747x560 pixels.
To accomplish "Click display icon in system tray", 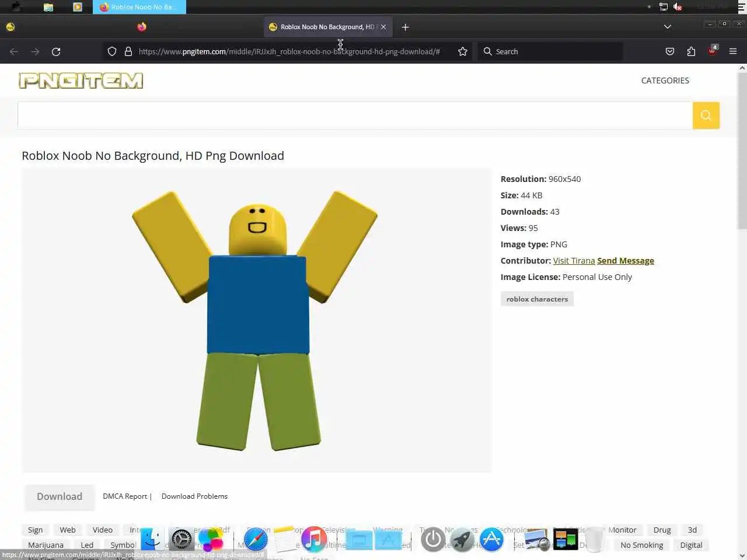I will [664, 7].
